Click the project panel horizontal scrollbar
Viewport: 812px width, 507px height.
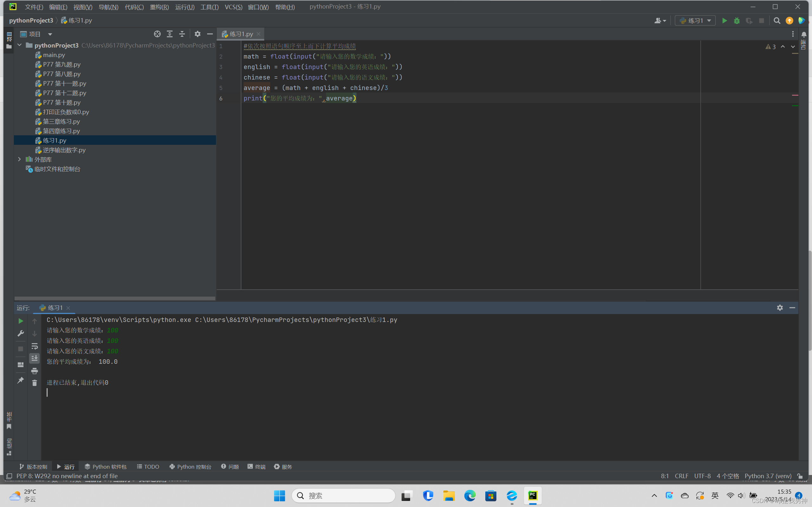pyautogui.click(x=115, y=298)
